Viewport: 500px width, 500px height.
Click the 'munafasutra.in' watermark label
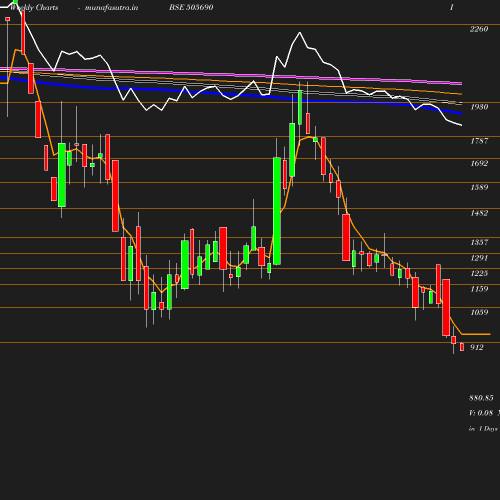point(111,7)
